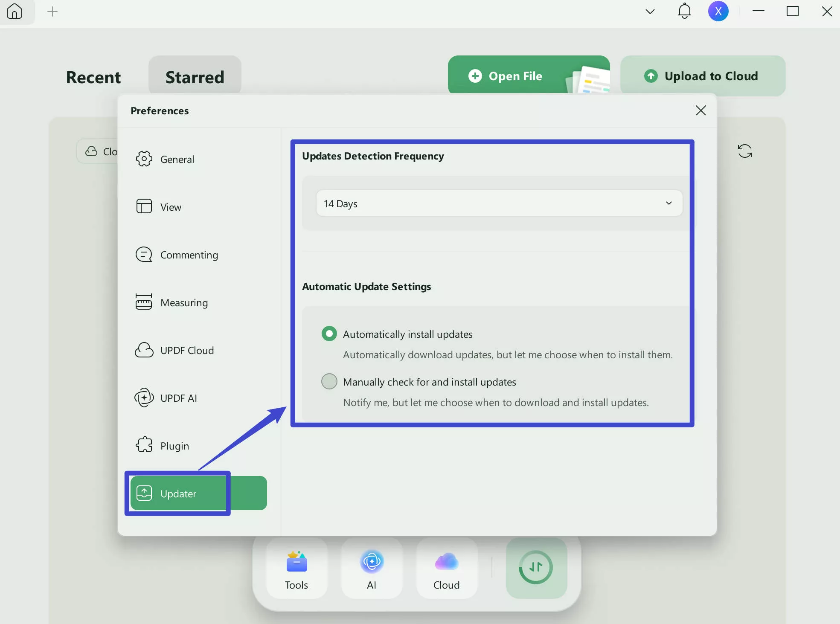This screenshot has height=624, width=840.
Task: Click the green circular transfer icon
Action: (x=536, y=567)
